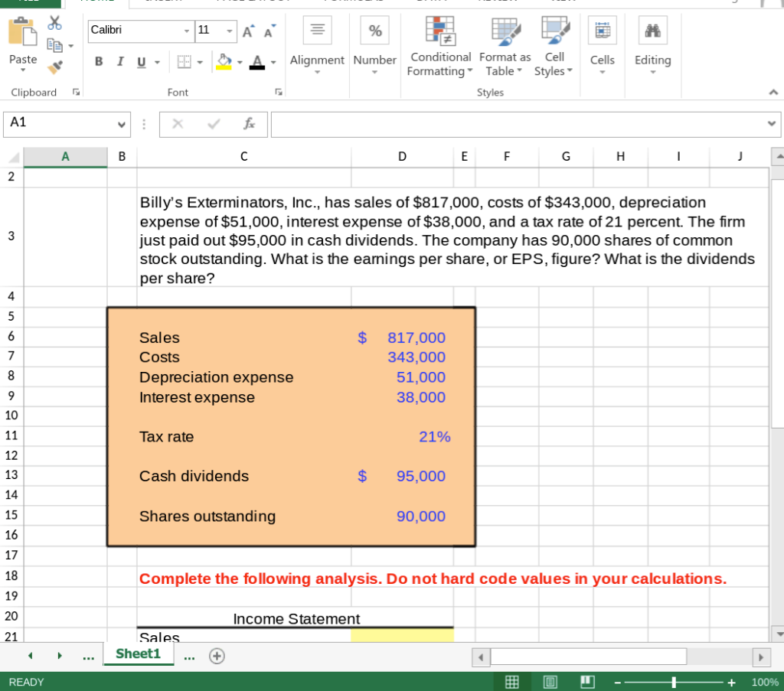Apply bold formatting

[x=98, y=61]
